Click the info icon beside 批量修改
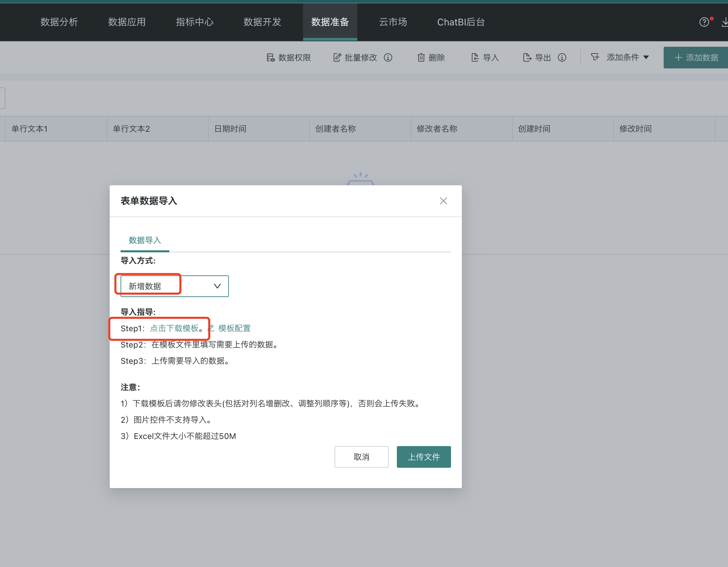The height and width of the screenshot is (567, 728). [x=388, y=57]
